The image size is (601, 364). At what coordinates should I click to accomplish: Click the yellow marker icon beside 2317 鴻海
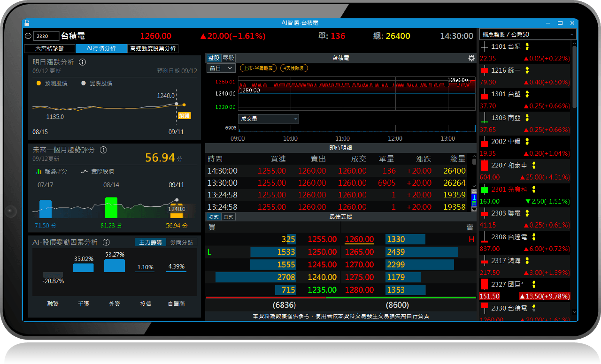pyautogui.click(x=527, y=260)
